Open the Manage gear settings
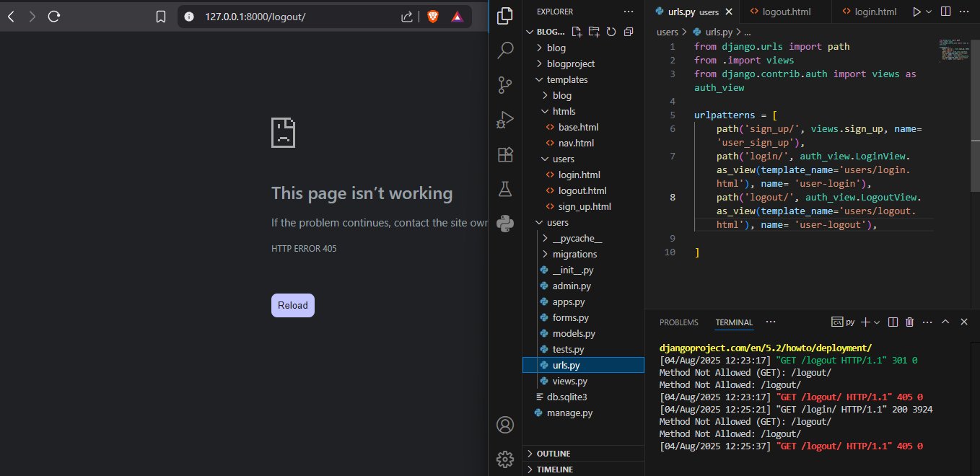The image size is (980, 476). coord(506,459)
